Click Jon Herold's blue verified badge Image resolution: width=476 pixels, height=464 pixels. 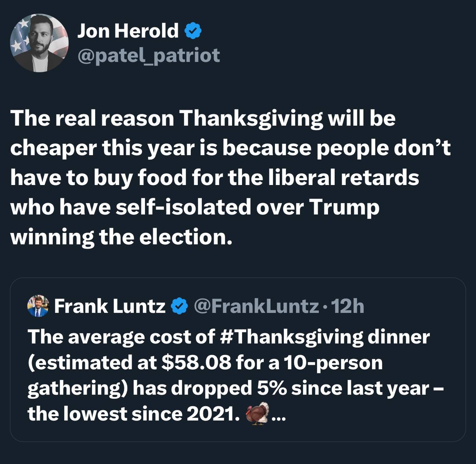click(193, 31)
